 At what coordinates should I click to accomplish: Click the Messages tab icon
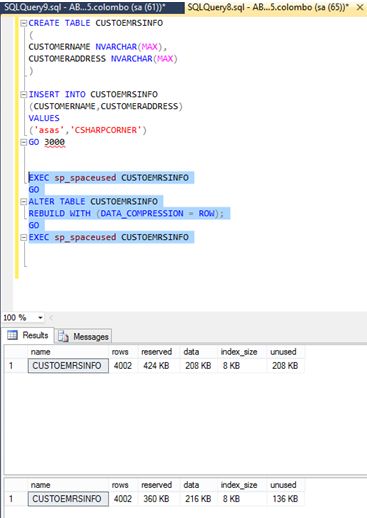[63, 337]
